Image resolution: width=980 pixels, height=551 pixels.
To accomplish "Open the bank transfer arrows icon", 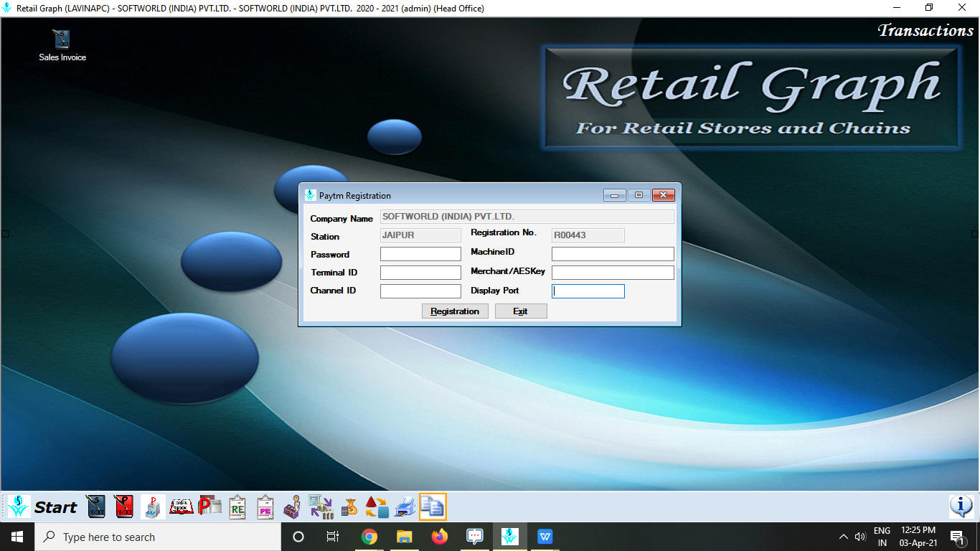I will click(x=321, y=507).
